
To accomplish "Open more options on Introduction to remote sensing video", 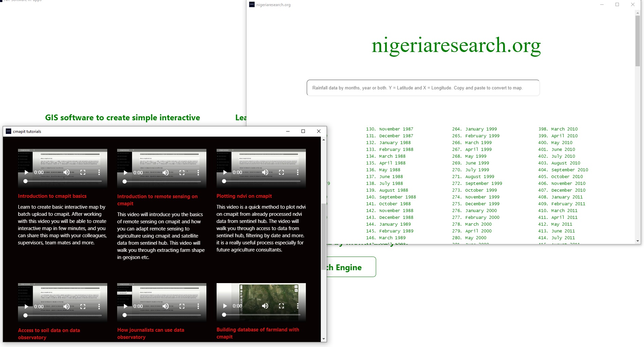I will (x=198, y=173).
